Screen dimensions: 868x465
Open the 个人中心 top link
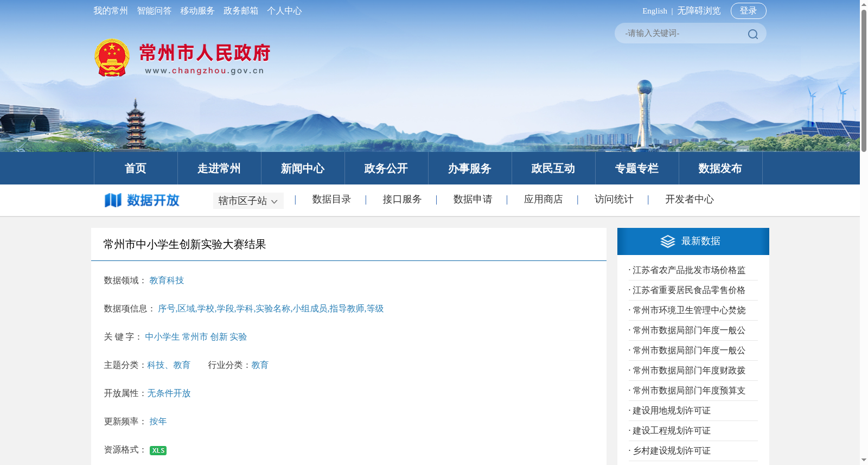click(x=284, y=11)
